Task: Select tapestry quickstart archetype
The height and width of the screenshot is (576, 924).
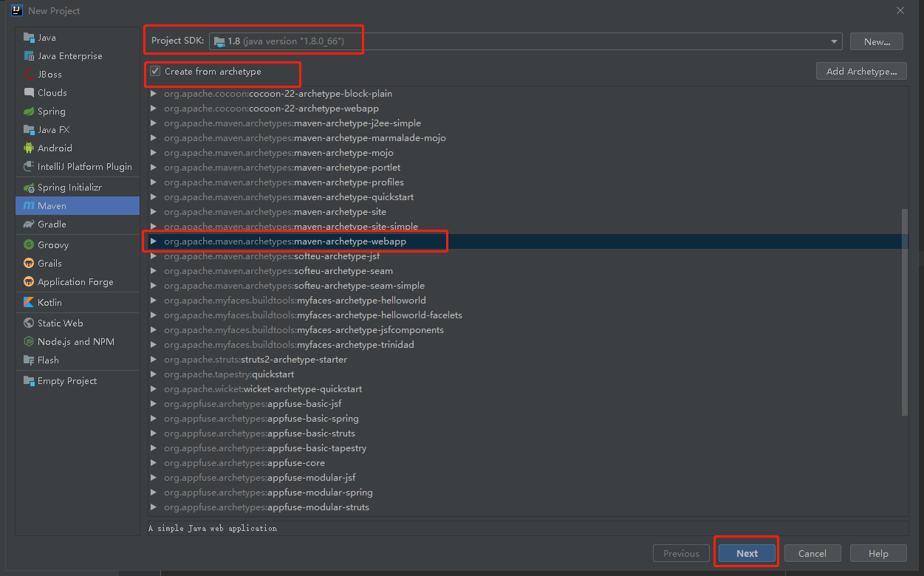Action: tap(229, 374)
